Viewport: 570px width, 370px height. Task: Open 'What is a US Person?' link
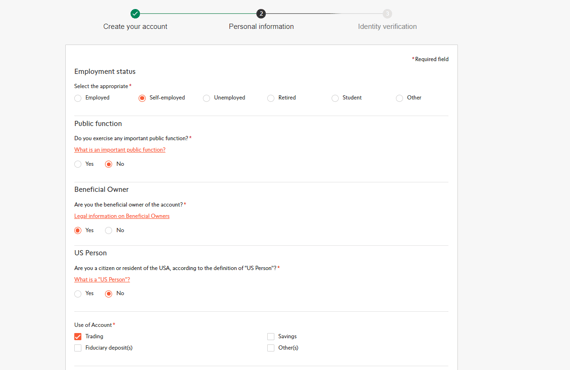click(x=102, y=279)
